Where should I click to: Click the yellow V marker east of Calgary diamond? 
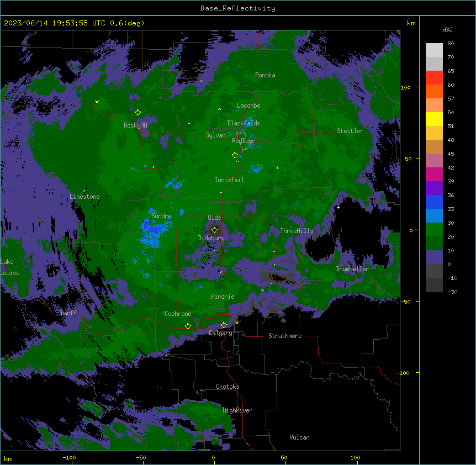237,323
